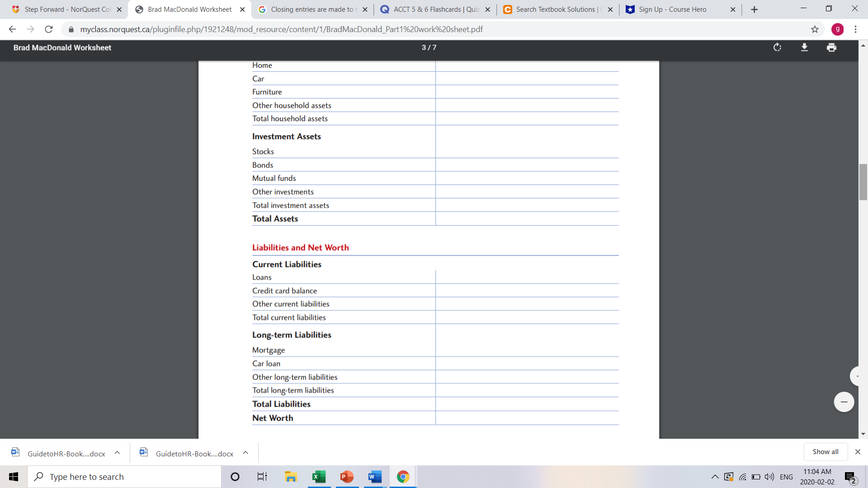This screenshot has height=488, width=868.
Task: Open Chrome's three-dot menu
Action: coord(855,29)
